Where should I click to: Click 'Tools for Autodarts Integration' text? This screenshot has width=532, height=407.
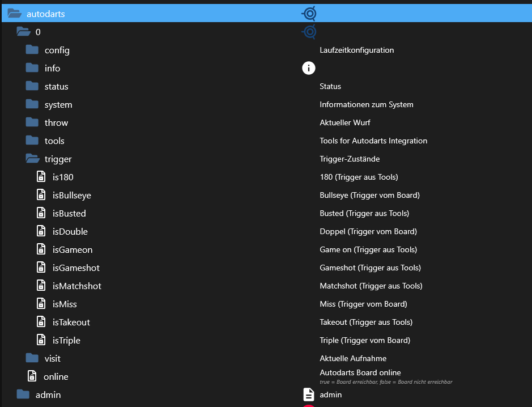373,141
